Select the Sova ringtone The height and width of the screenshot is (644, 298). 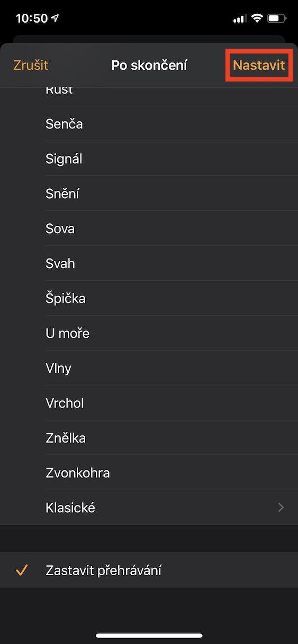tap(149, 228)
